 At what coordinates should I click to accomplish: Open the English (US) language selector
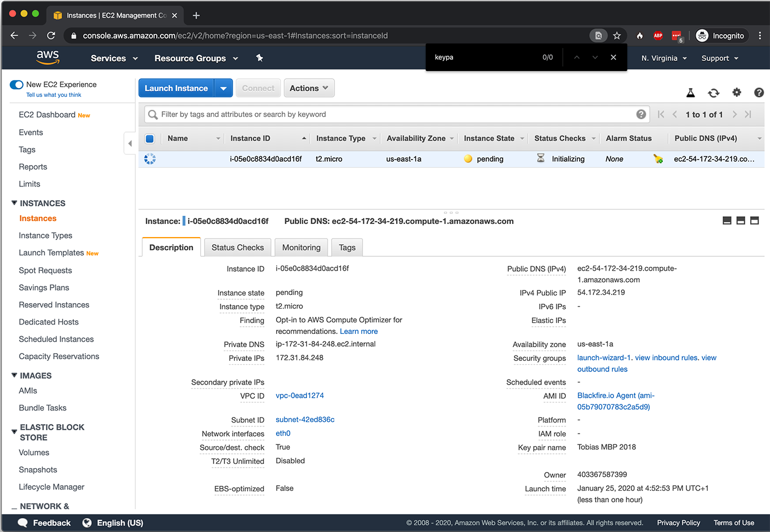click(x=113, y=523)
